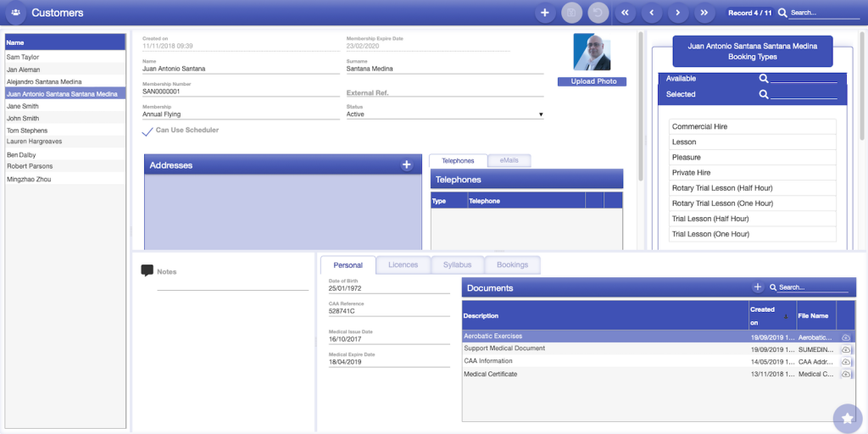Open the Status dropdown

[445, 114]
